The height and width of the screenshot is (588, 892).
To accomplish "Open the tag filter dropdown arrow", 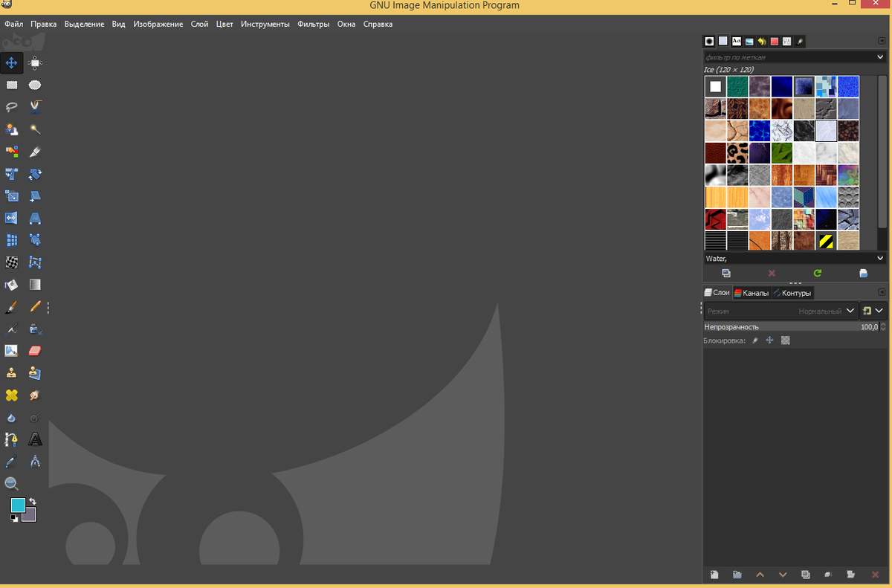I will click(x=881, y=57).
